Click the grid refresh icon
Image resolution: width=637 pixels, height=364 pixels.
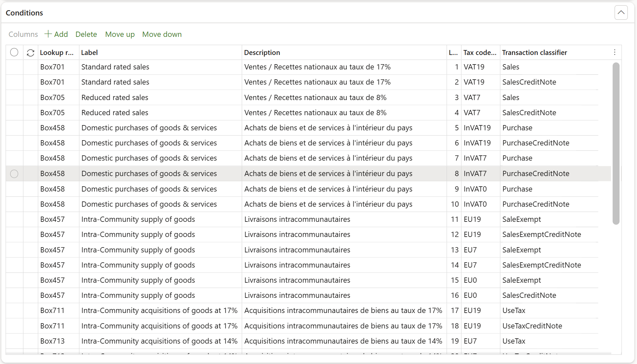(x=31, y=53)
